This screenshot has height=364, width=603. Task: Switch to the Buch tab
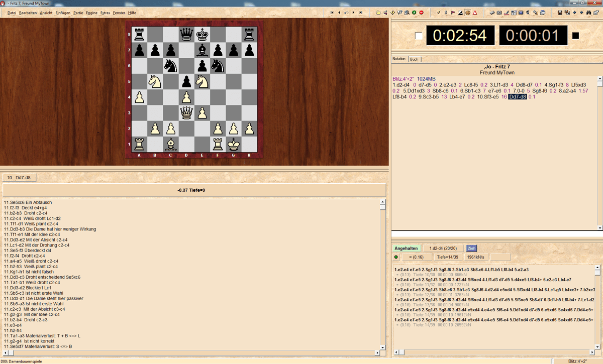pos(414,59)
